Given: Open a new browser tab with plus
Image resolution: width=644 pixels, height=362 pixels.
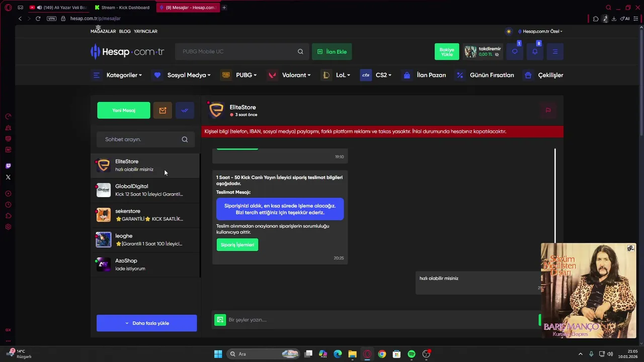Looking at the screenshot, I should pyautogui.click(x=224, y=8).
